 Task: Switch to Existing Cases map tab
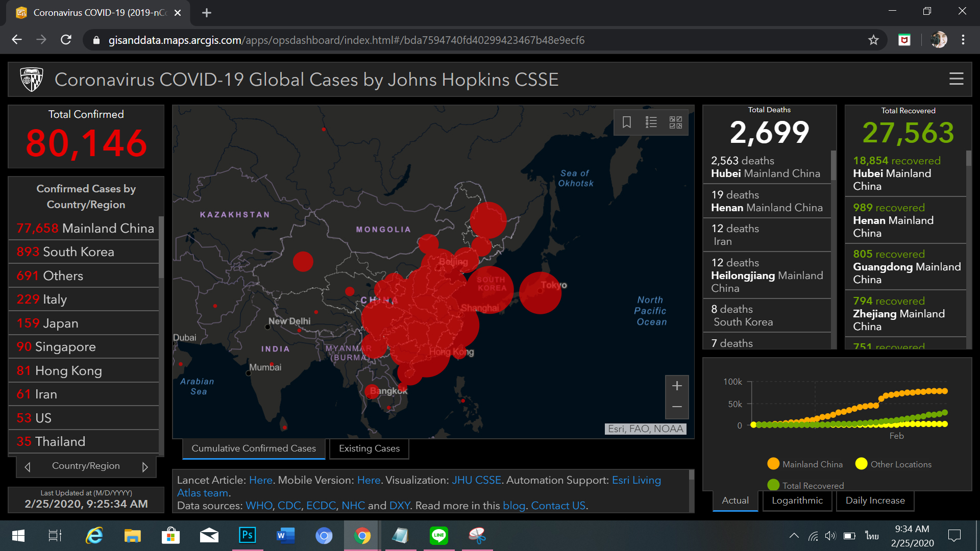pos(369,448)
